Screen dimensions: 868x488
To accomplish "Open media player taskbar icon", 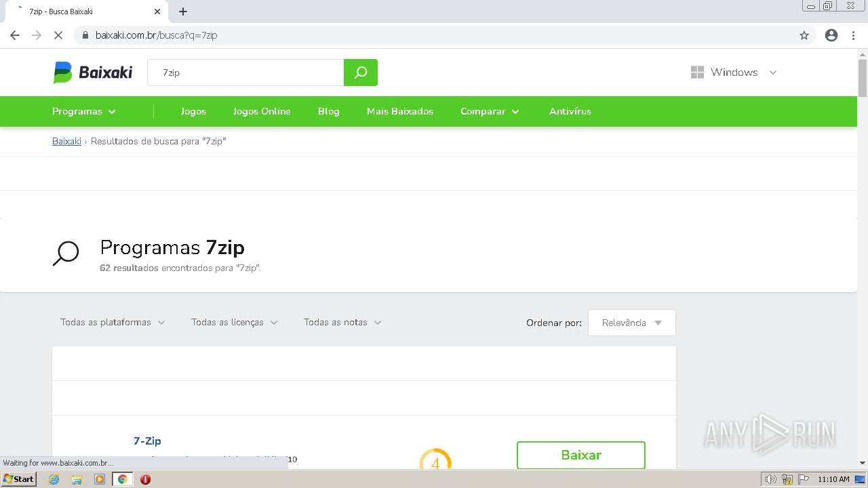I will (100, 479).
